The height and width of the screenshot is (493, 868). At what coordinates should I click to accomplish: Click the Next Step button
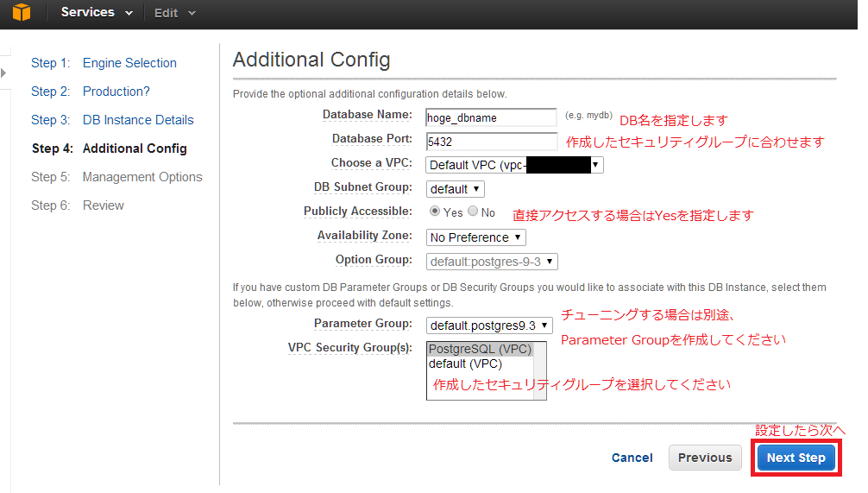pos(796,458)
